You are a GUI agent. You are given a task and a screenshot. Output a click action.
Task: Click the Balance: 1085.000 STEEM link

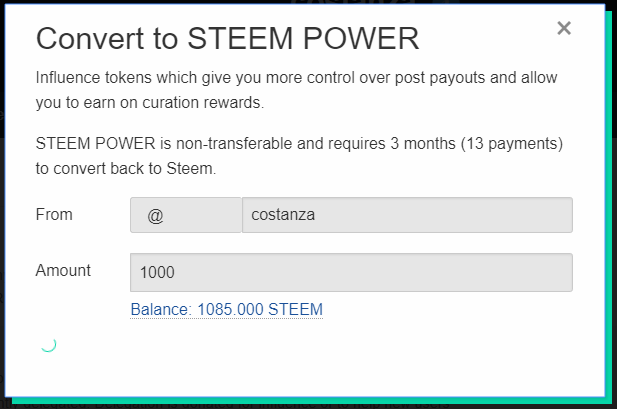pyautogui.click(x=226, y=309)
